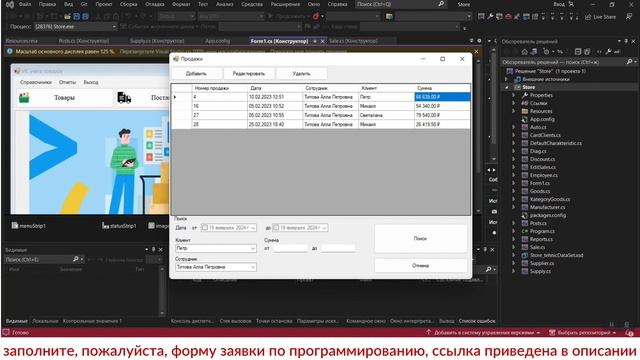The image size is (640, 360).
Task: Click the Светлана client cell in grid
Action: 386,115
